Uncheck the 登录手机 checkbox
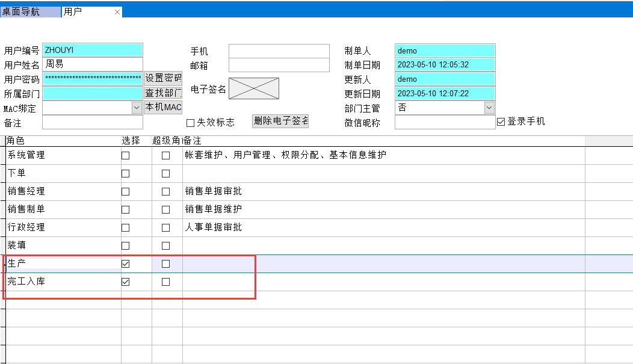Image resolution: width=633 pixels, height=364 pixels. point(501,122)
